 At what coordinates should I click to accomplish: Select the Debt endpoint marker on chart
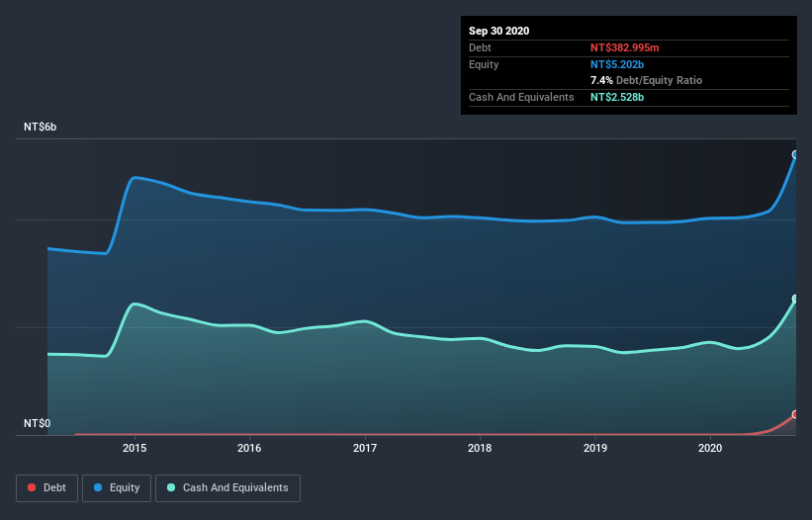795,414
